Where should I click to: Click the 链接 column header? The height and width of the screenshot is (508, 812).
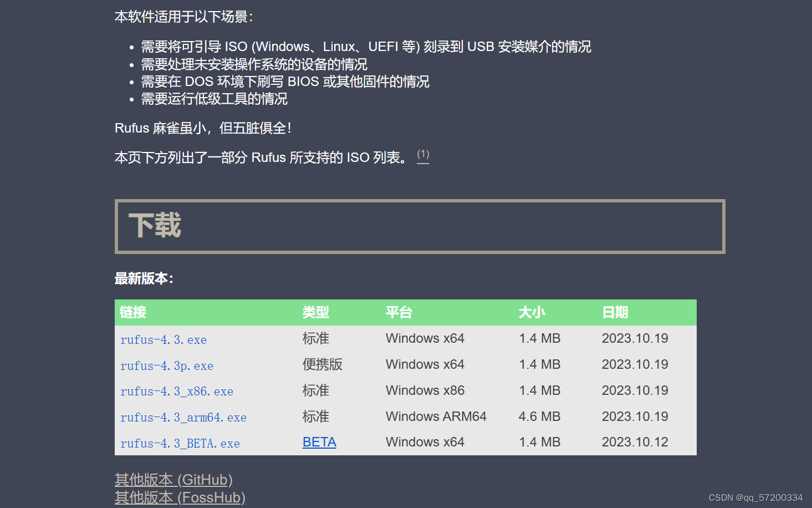tap(133, 312)
